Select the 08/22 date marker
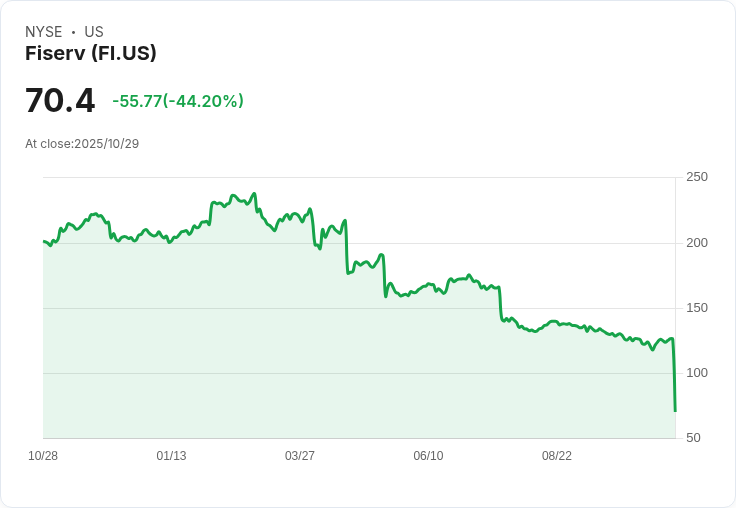The height and width of the screenshot is (508, 736). (x=557, y=456)
